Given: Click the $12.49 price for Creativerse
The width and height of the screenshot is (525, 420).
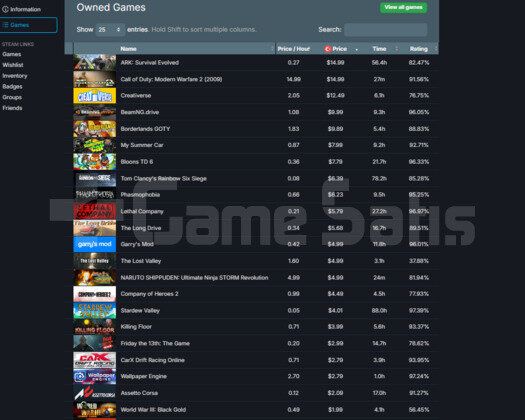Looking at the screenshot, I should [335, 96].
